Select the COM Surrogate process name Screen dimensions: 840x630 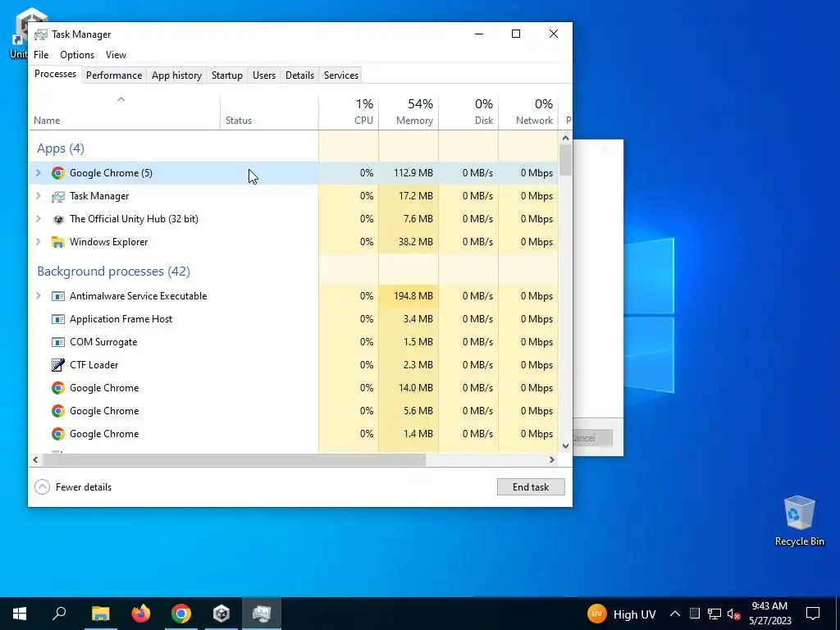tap(103, 342)
